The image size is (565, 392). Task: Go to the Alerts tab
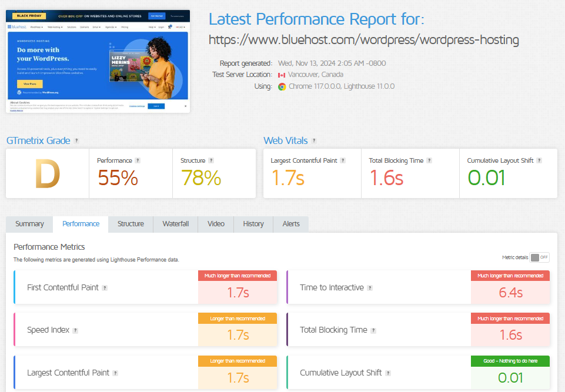pyautogui.click(x=291, y=224)
